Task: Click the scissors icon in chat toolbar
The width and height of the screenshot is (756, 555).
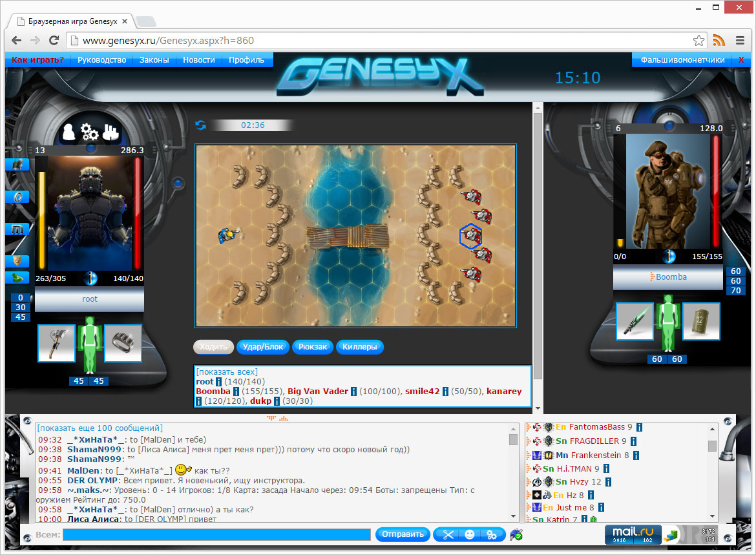Action: tap(448, 535)
